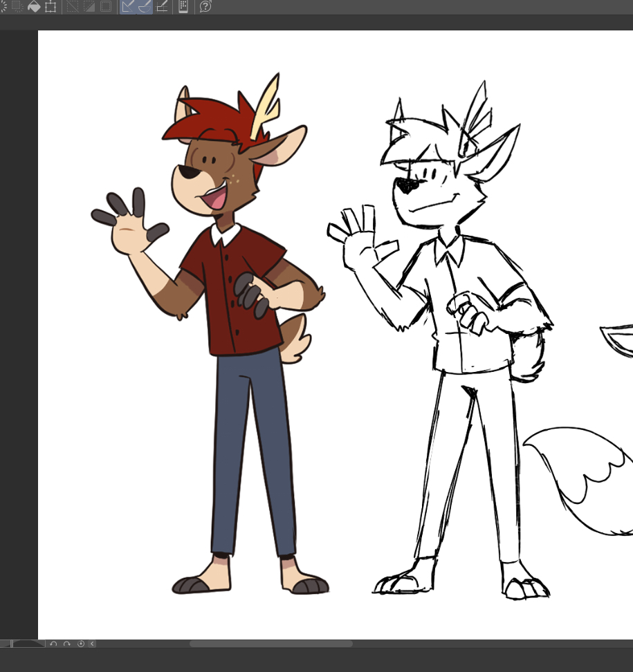Reset canvas rotation with the bottom-bar icon

(80, 644)
